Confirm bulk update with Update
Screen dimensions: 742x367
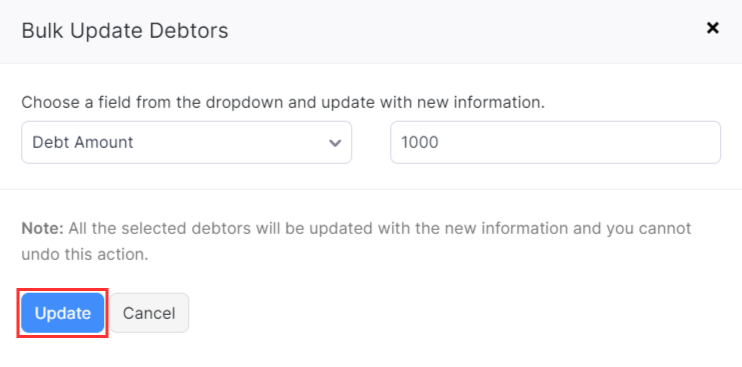(x=62, y=313)
